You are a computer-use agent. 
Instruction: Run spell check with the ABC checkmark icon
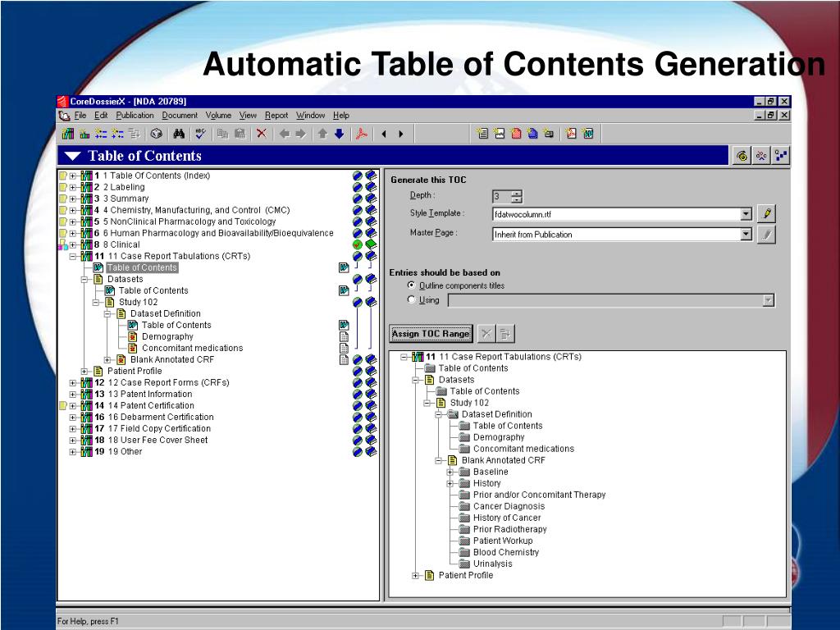coord(201,134)
